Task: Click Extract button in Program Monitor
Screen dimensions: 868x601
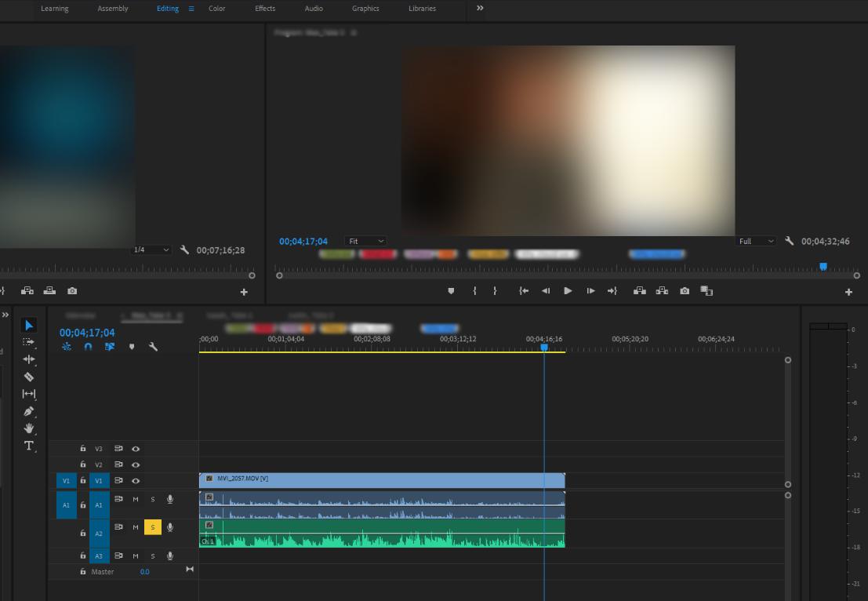Action: coord(662,291)
